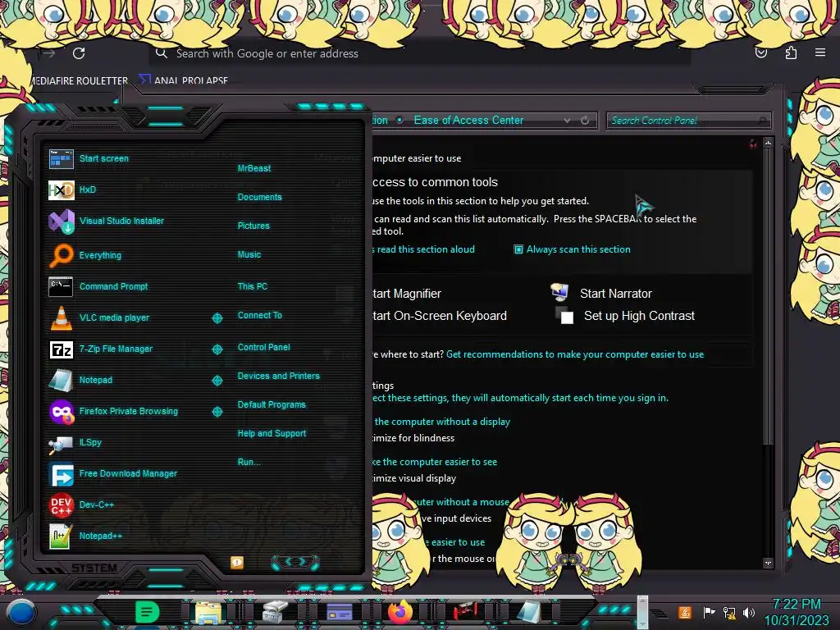Viewport: 840px width, 630px height.
Task: Select Run... in start menu
Action: point(249,463)
